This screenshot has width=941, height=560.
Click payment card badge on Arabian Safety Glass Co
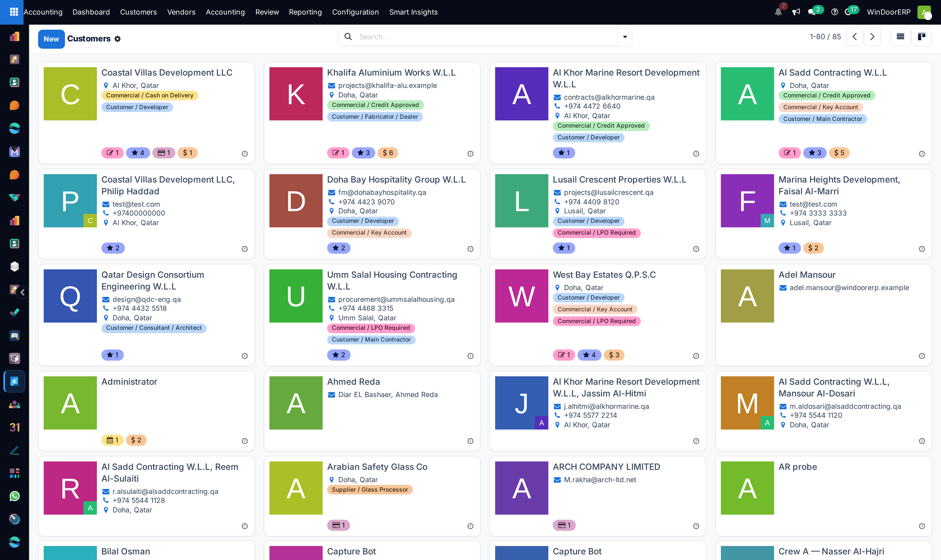point(339,525)
